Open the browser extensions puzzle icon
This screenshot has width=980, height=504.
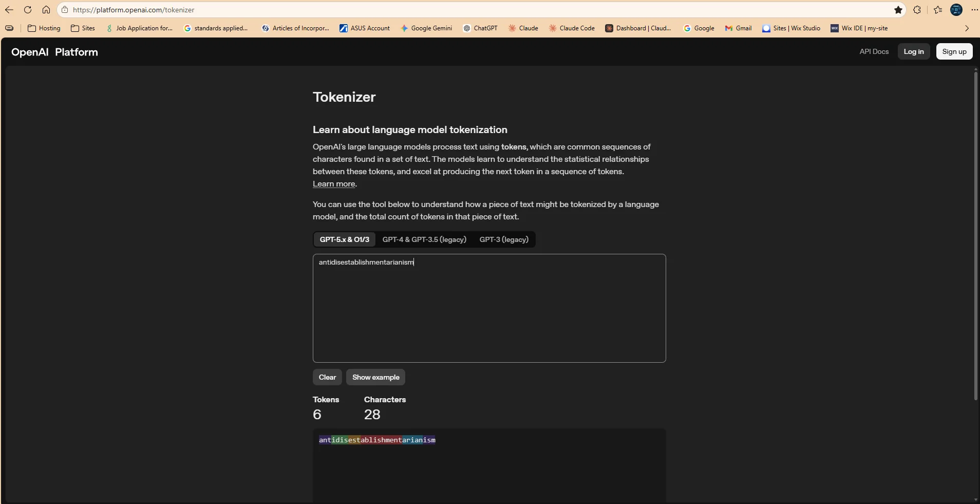tap(917, 10)
